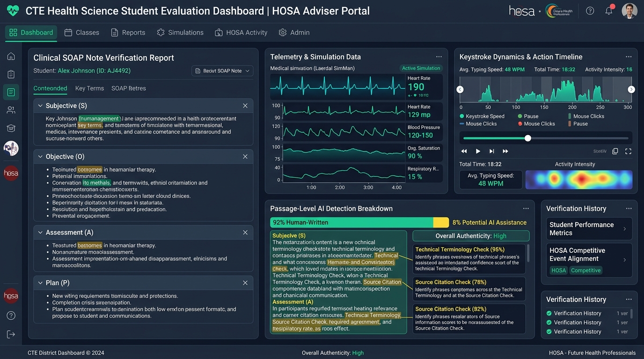This screenshot has width=644, height=359.
Task: Expand HOSA Competitive Event Alignment entry
Action: pyautogui.click(x=589, y=259)
